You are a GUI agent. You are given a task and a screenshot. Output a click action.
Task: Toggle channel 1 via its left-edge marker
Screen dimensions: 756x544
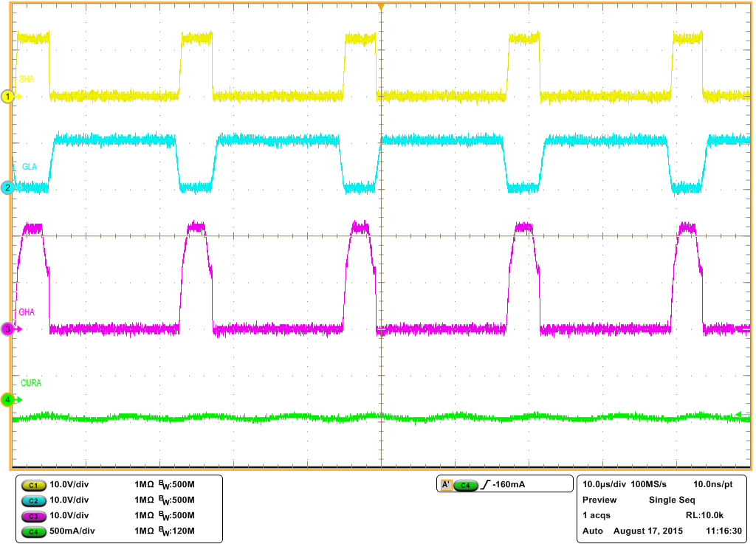(x=6, y=96)
